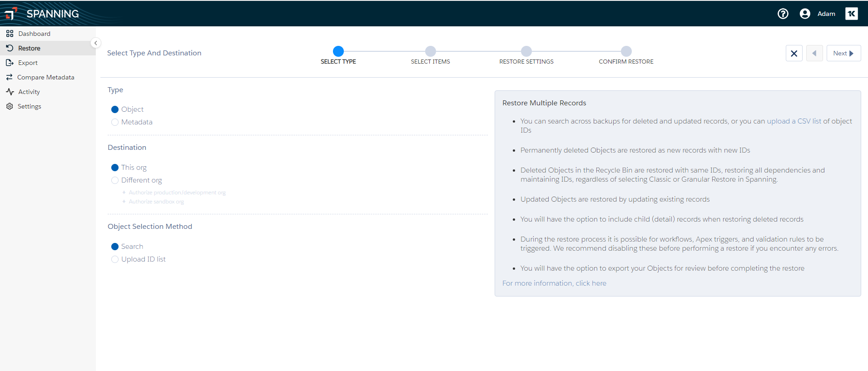Open Activity in the sidebar

point(48,92)
